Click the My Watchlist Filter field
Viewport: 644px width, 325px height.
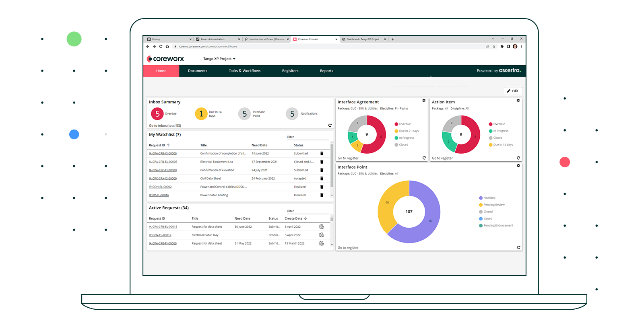(308, 137)
